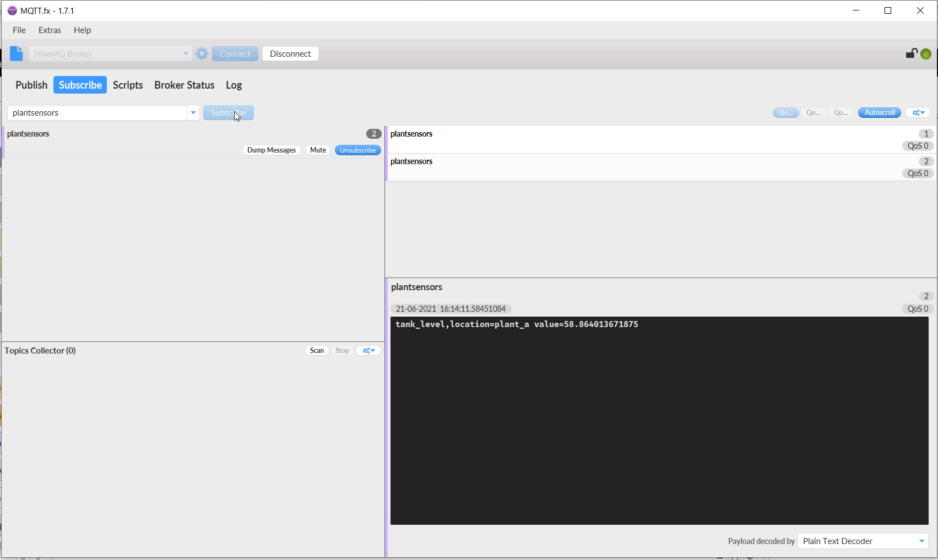
Task: Click the Connect button
Action: coord(235,53)
